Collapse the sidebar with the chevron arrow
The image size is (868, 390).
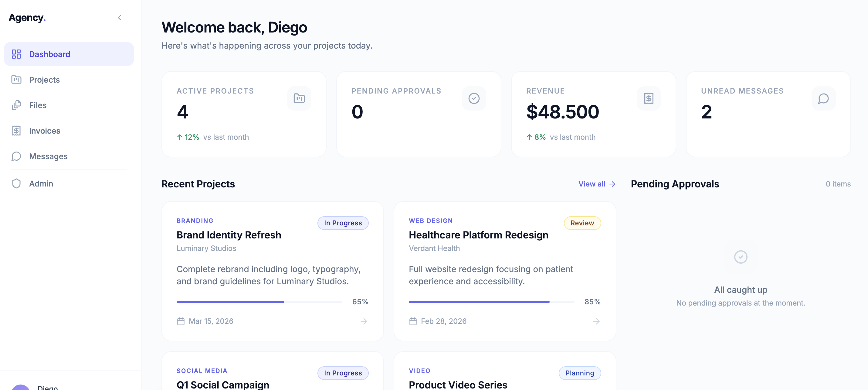tap(120, 18)
